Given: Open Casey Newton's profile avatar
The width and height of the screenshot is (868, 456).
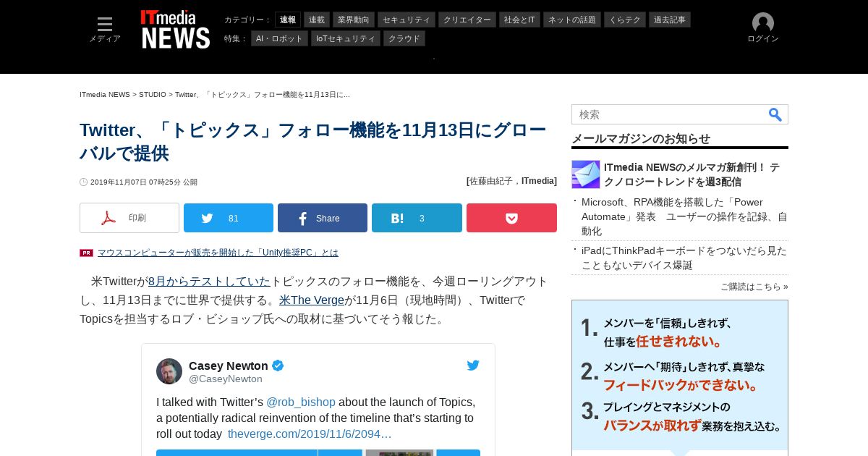Looking at the screenshot, I should (x=169, y=371).
